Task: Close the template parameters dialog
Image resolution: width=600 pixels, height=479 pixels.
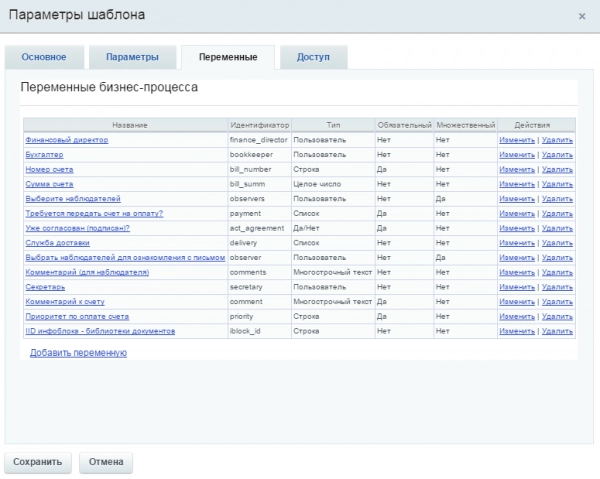Action: [582, 16]
